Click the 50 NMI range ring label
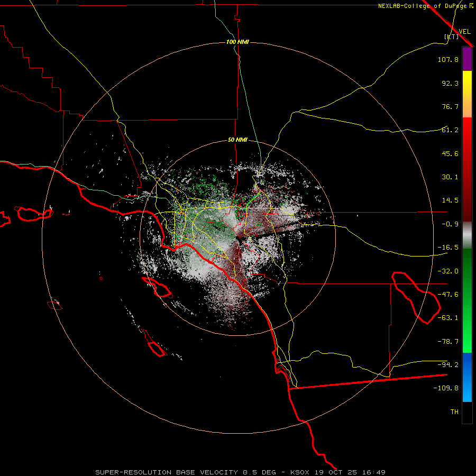 click(237, 140)
